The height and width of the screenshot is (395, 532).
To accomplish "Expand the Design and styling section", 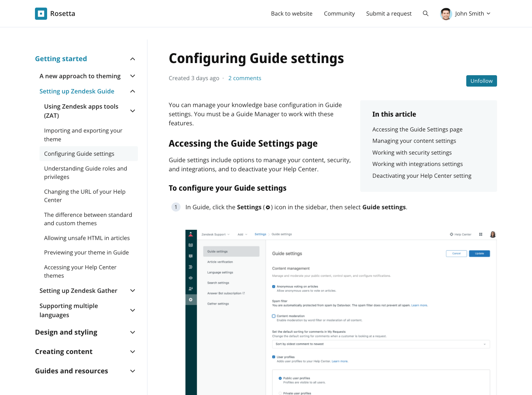I will (133, 332).
